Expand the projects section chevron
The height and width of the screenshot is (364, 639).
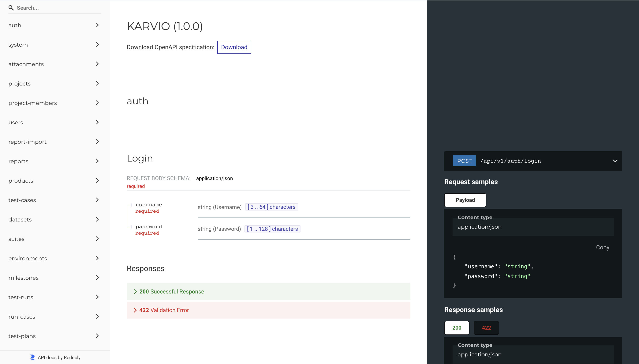(x=97, y=83)
